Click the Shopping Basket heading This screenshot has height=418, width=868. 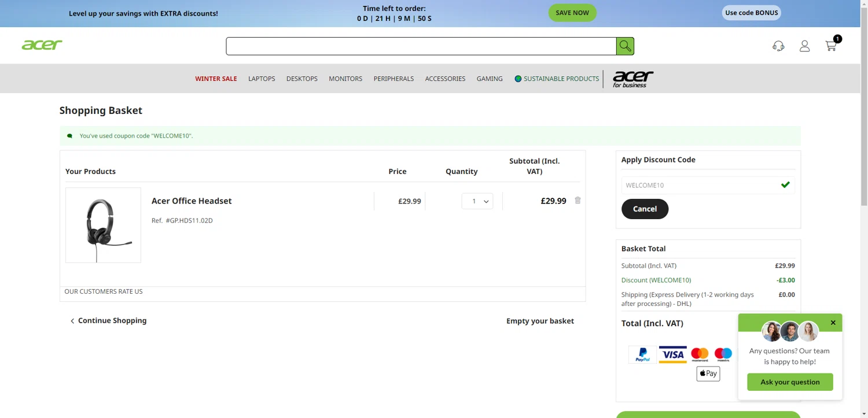[101, 110]
